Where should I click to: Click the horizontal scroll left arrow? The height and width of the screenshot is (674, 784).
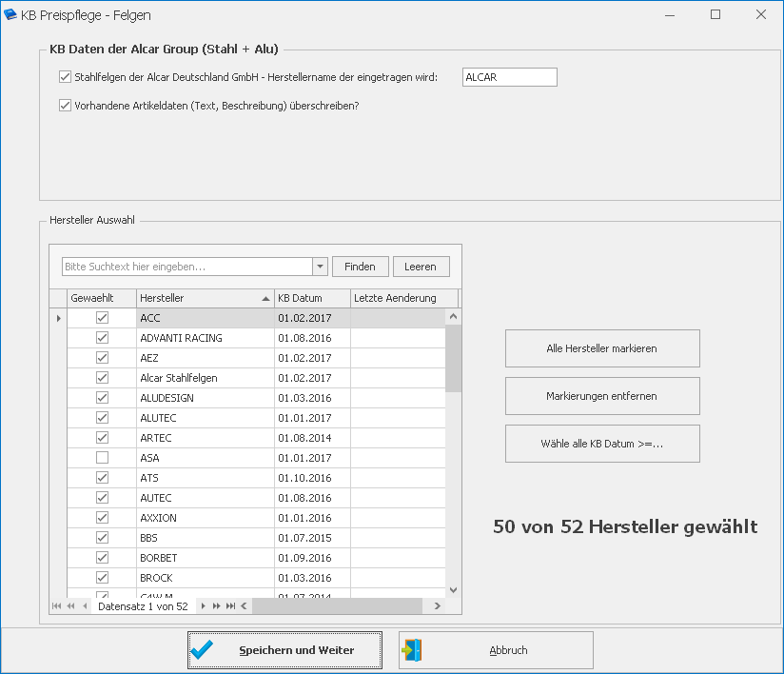[x=244, y=606]
